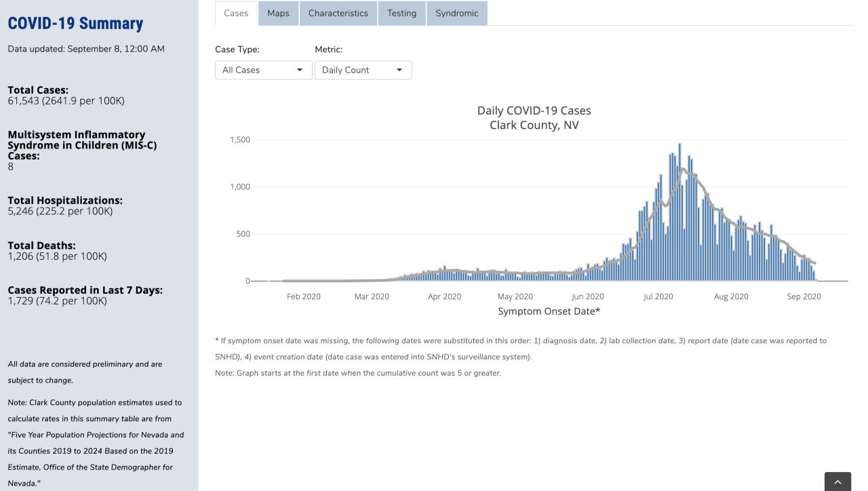Click the 'Clark County, NV' chart subtitle
This screenshot has width=868, height=491.
click(x=534, y=125)
